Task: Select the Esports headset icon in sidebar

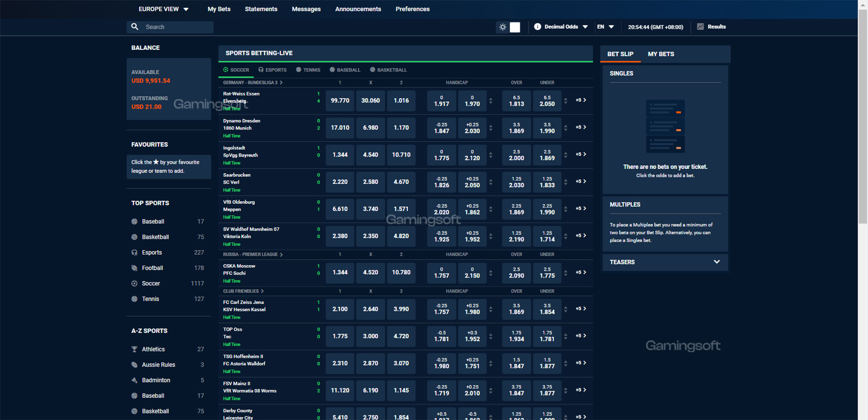Action: (134, 253)
